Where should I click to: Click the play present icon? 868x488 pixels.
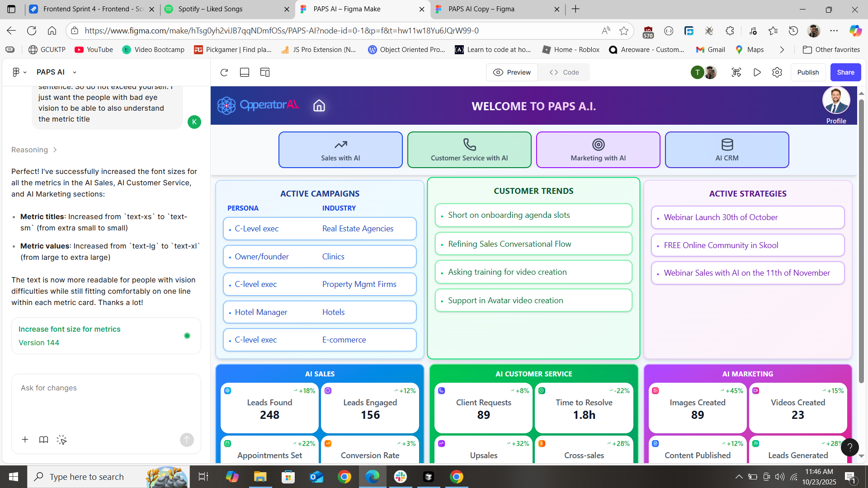pyautogui.click(x=757, y=72)
